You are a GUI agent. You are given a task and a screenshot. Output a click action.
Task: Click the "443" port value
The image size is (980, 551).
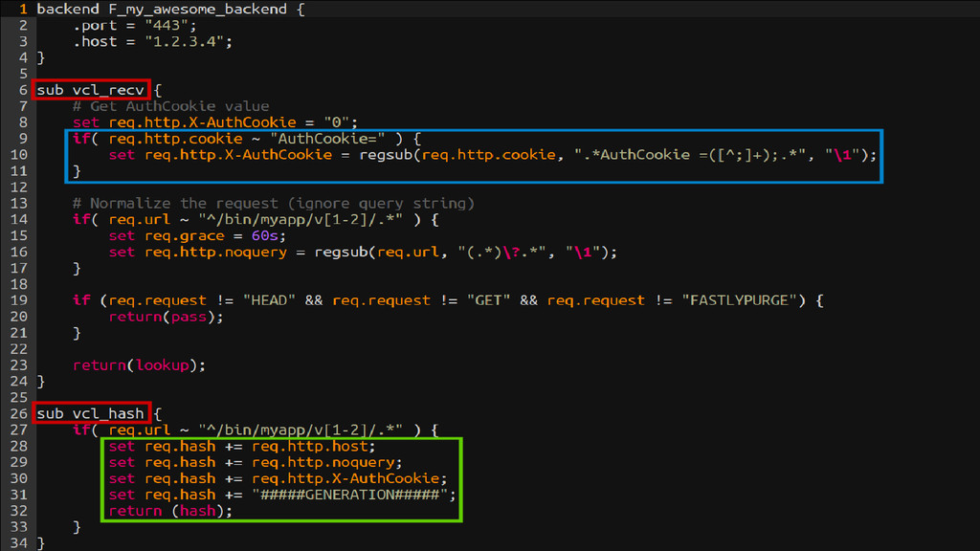tap(167, 26)
